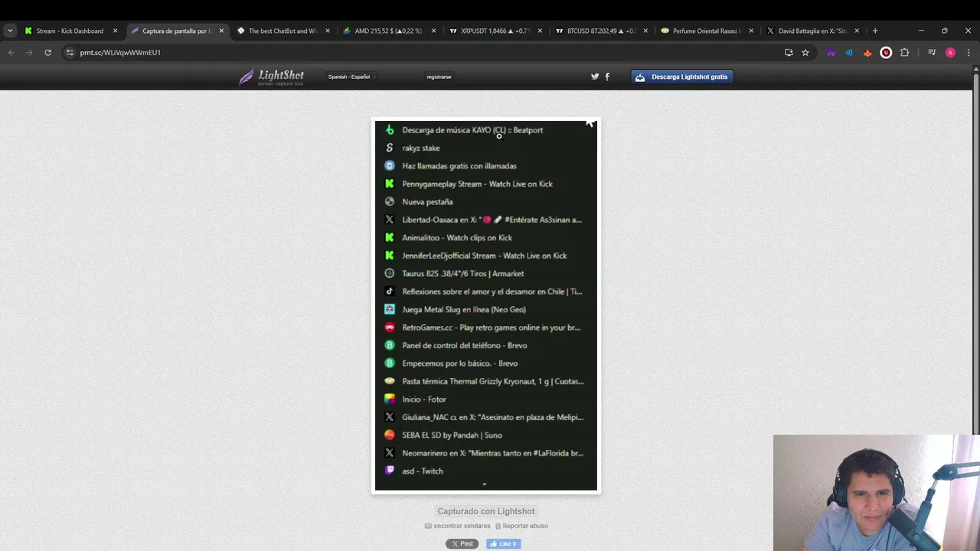This screenshot has height=551, width=980.
Task: Switch to the Stream - Kick Dashboard tab
Action: 70,31
